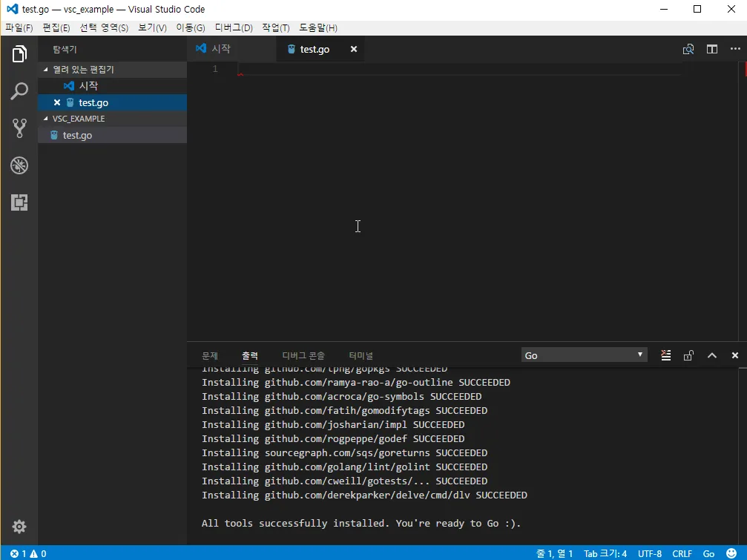Open the Go output channel dropdown
The height and width of the screenshot is (560, 747).
point(584,355)
